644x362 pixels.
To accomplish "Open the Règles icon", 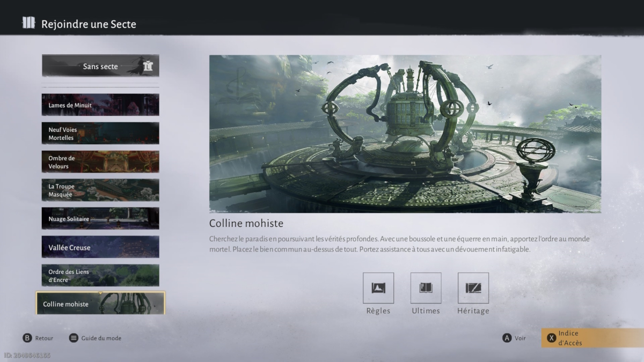I will tap(378, 288).
